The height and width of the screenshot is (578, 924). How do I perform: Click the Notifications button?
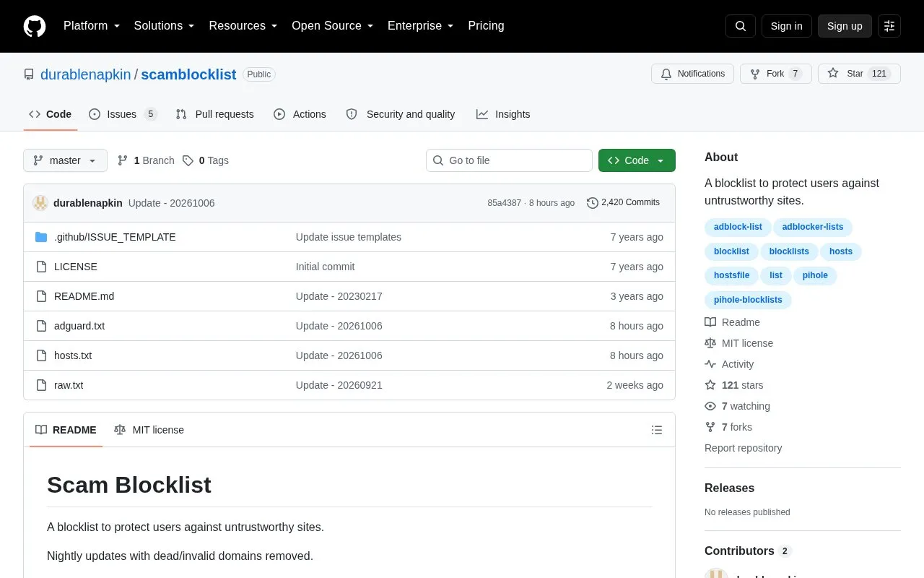[x=692, y=74]
